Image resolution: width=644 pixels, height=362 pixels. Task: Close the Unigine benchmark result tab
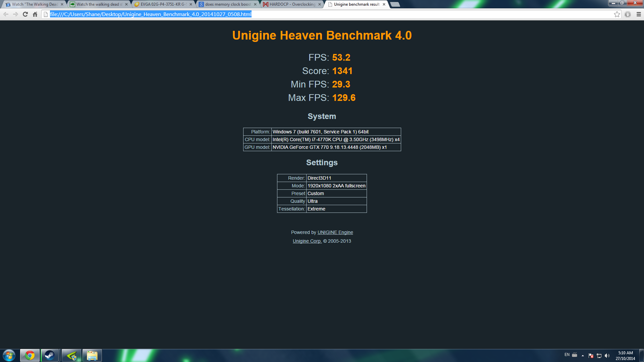click(384, 4)
